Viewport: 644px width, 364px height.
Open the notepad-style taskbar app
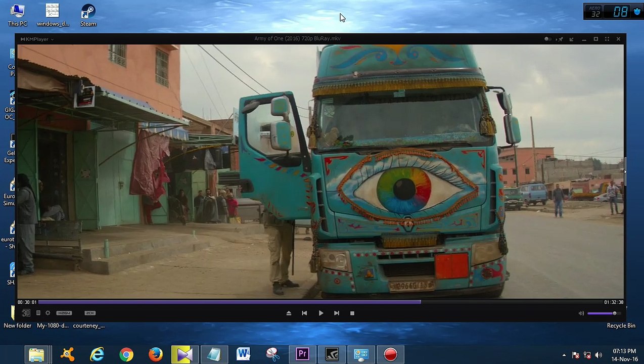[214, 354]
